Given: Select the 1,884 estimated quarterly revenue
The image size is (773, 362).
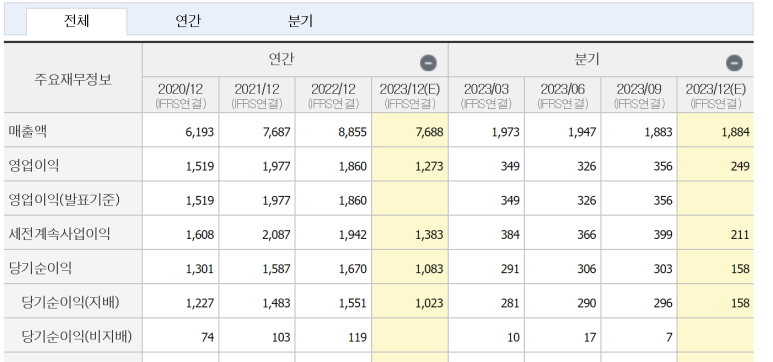Looking at the screenshot, I should click(735, 132).
